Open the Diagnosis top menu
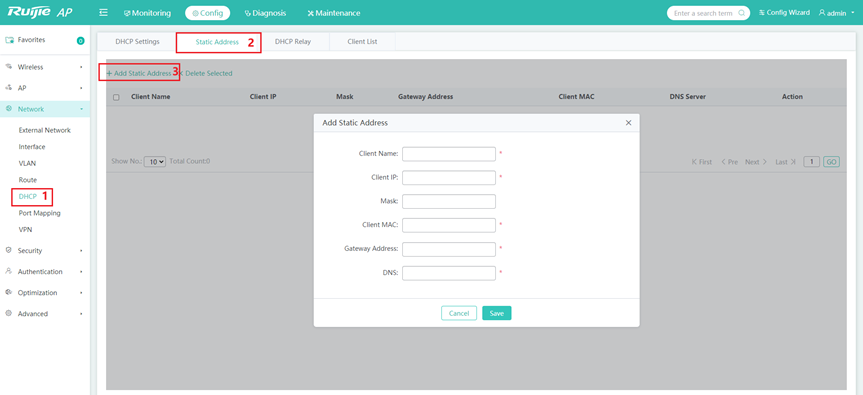The height and width of the screenshot is (395, 863). click(x=265, y=13)
